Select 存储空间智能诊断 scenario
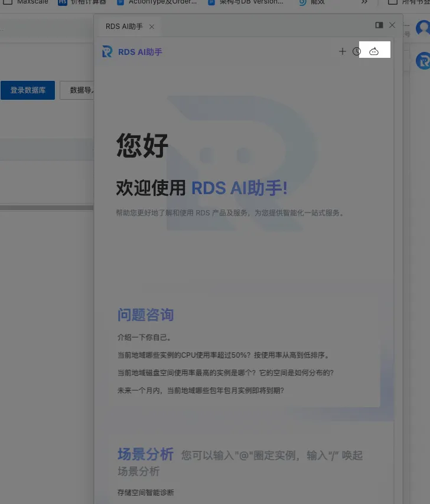Viewport: 430px width, 504px height. [146, 492]
